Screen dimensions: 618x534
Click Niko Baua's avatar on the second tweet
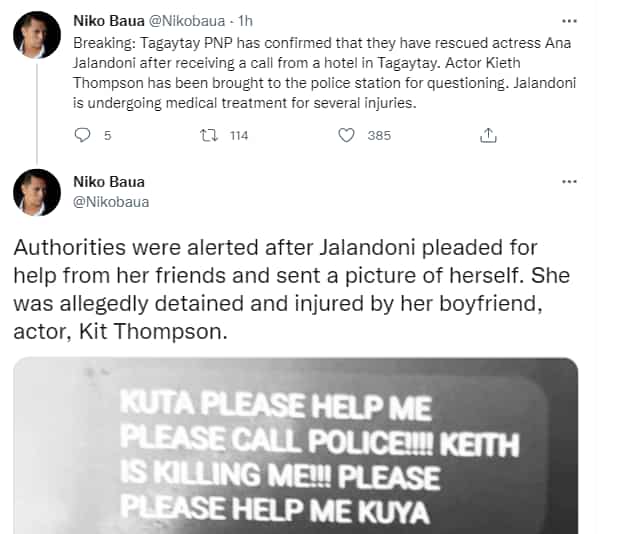tap(37, 192)
